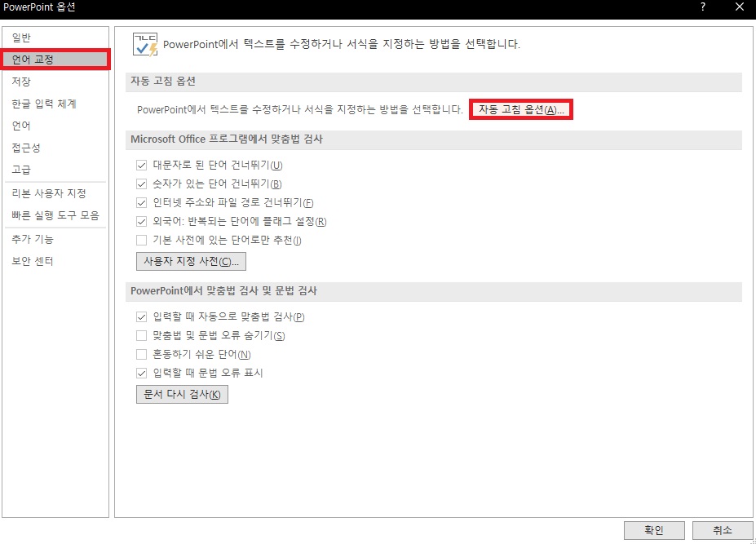
Task: Click the Microsoft Office 프로그램에서 맞춤법 검사 heading
Action: point(227,139)
